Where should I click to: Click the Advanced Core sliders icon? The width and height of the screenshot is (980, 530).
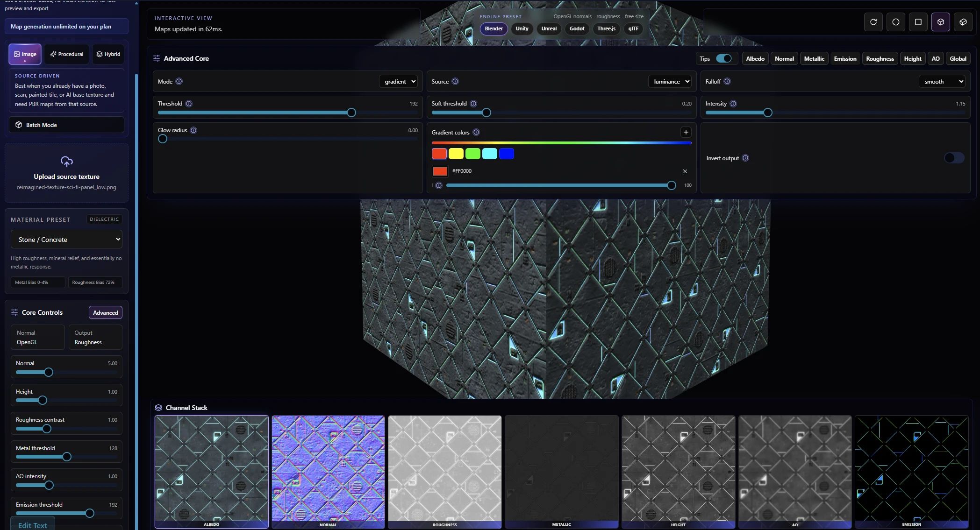coord(157,58)
